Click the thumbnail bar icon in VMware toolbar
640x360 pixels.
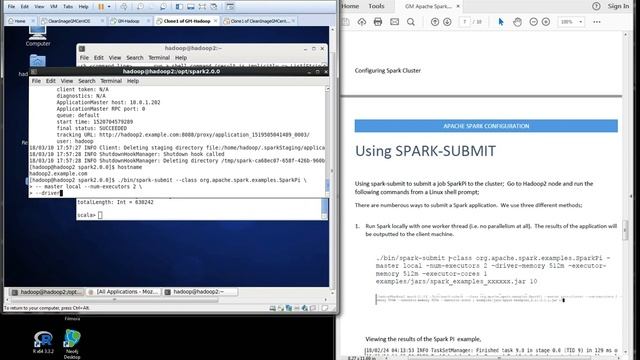(191, 7)
